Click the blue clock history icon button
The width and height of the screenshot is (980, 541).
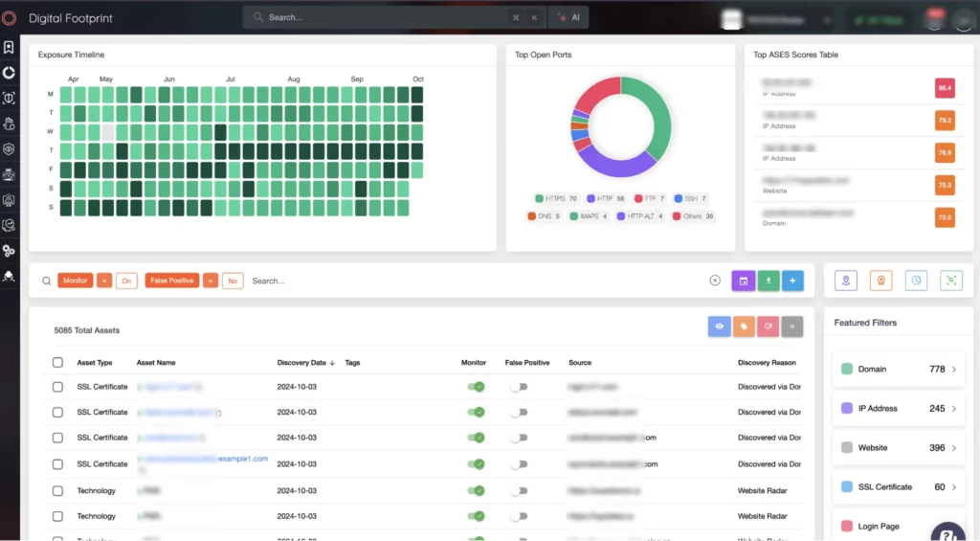[916, 281]
